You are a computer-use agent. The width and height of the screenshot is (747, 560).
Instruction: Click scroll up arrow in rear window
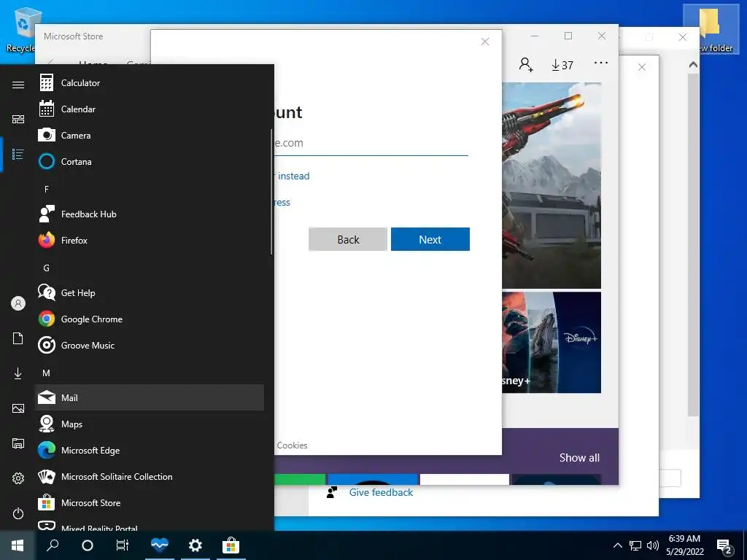693,65
